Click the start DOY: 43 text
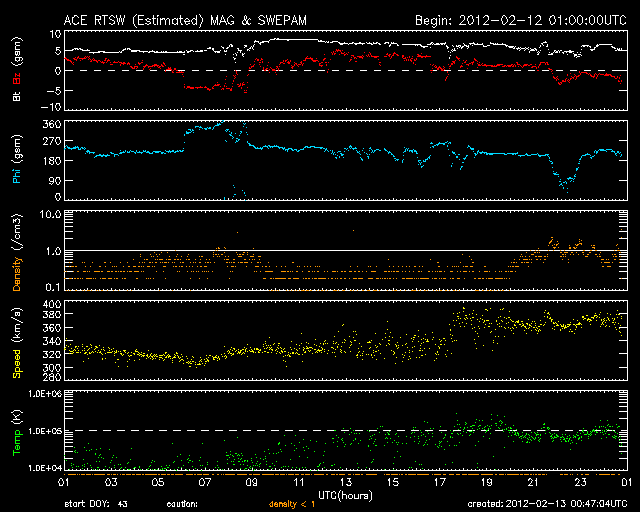Viewport: 640px width, 512px height. (x=96, y=504)
